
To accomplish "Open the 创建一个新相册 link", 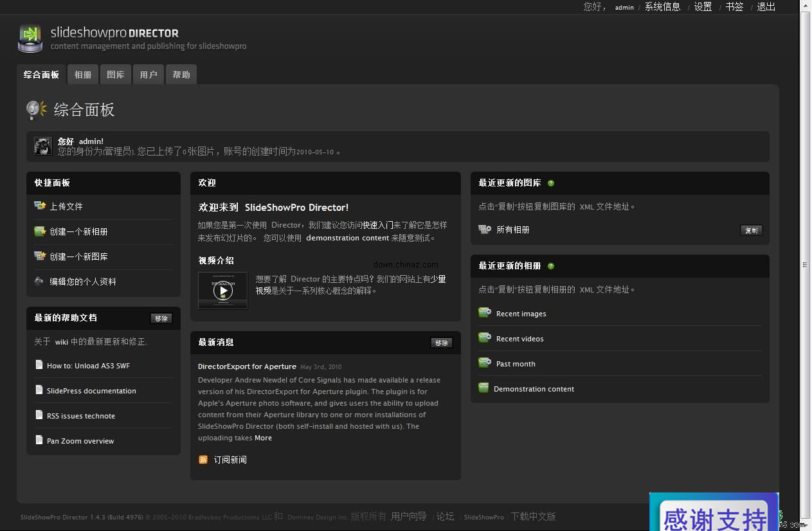I will [x=78, y=231].
